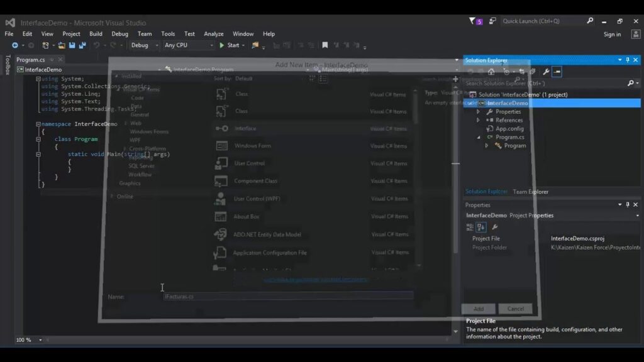Click the Find in Files toolbar icon
This screenshot has width=644, height=362.
(255, 45)
